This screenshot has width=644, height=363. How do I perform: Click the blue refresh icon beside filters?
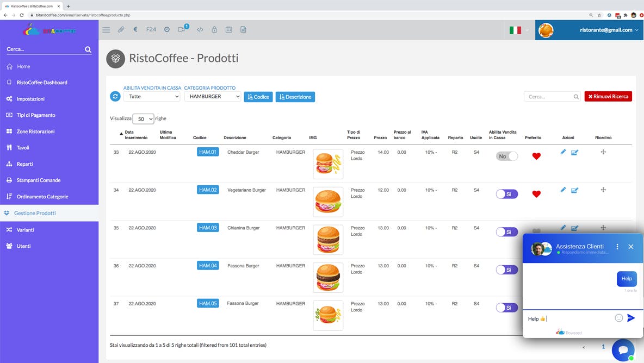click(115, 97)
